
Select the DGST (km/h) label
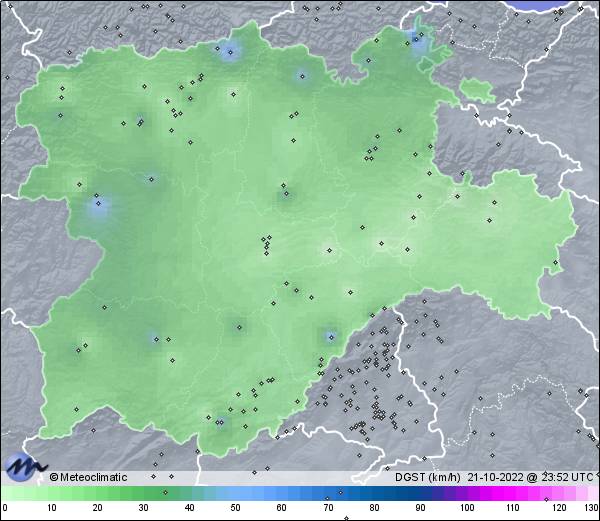click(427, 477)
